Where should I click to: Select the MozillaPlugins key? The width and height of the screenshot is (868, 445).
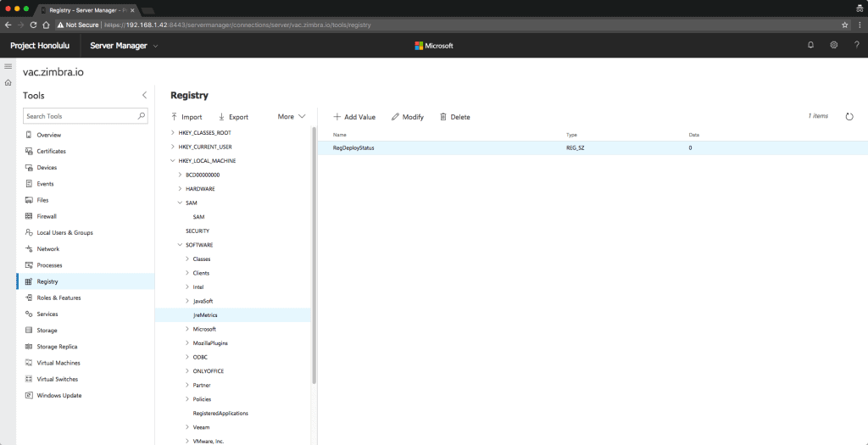[210, 343]
